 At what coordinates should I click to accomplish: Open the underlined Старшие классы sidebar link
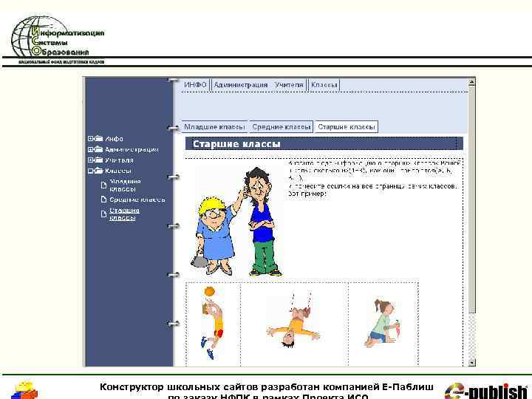(124, 214)
